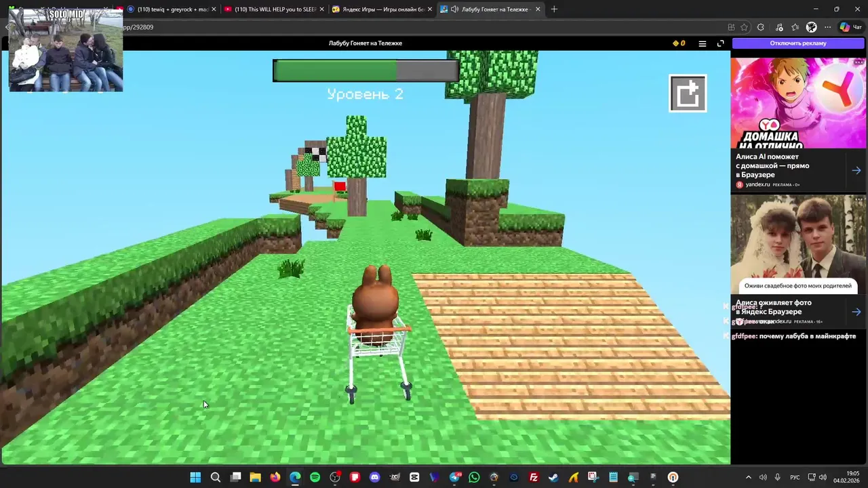This screenshot has height=488, width=868.
Task: Launch Firefox from the taskbar
Action: [x=275, y=477]
